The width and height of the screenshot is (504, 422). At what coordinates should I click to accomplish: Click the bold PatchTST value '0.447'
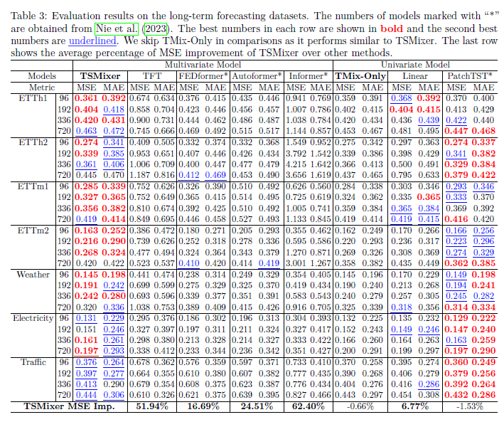pyautogui.click(x=456, y=132)
